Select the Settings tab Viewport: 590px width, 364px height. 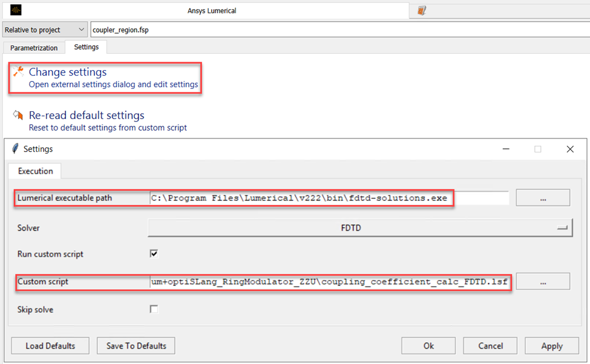pos(86,47)
